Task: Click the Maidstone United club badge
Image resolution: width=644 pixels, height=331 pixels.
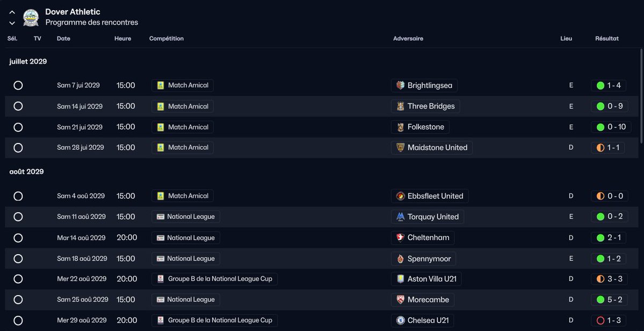Action: (x=401, y=147)
